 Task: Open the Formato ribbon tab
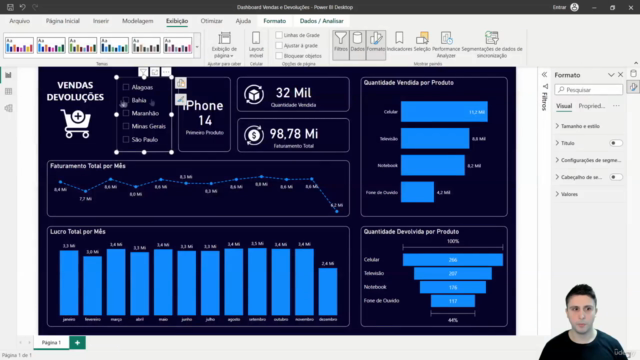click(275, 21)
